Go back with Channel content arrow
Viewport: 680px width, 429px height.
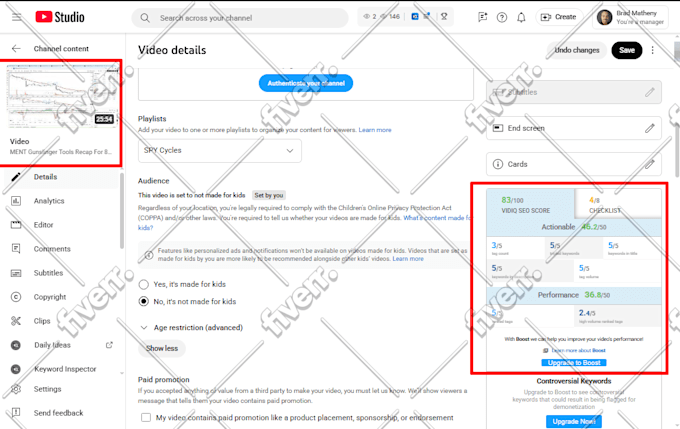tap(16, 49)
